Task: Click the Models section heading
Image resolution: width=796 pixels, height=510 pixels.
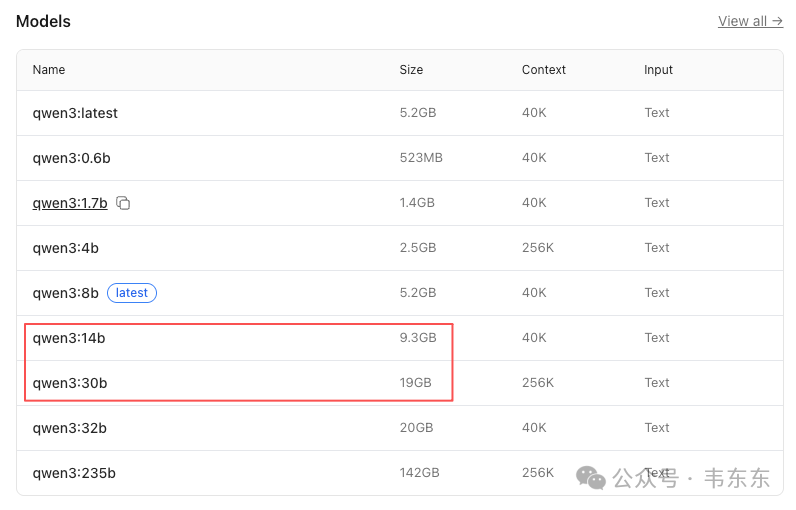Action: point(43,21)
